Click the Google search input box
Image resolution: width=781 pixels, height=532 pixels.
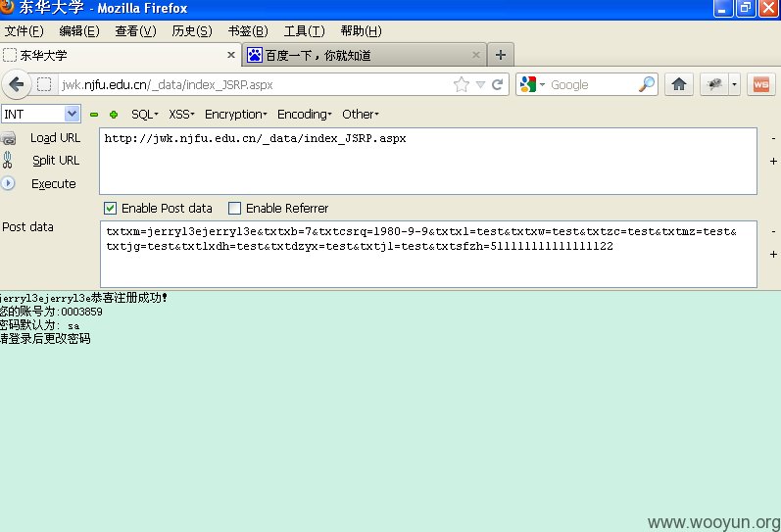pos(593,84)
